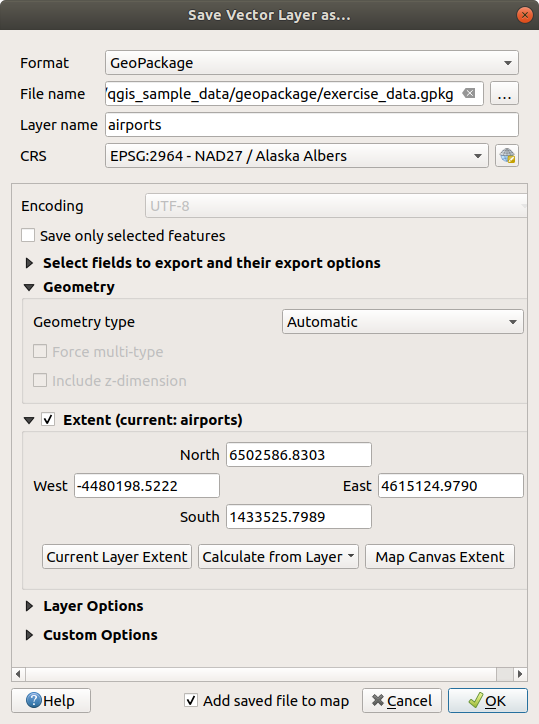Uncheck the Extent (current: airports) checkbox
The image size is (539, 724).
tap(48, 420)
